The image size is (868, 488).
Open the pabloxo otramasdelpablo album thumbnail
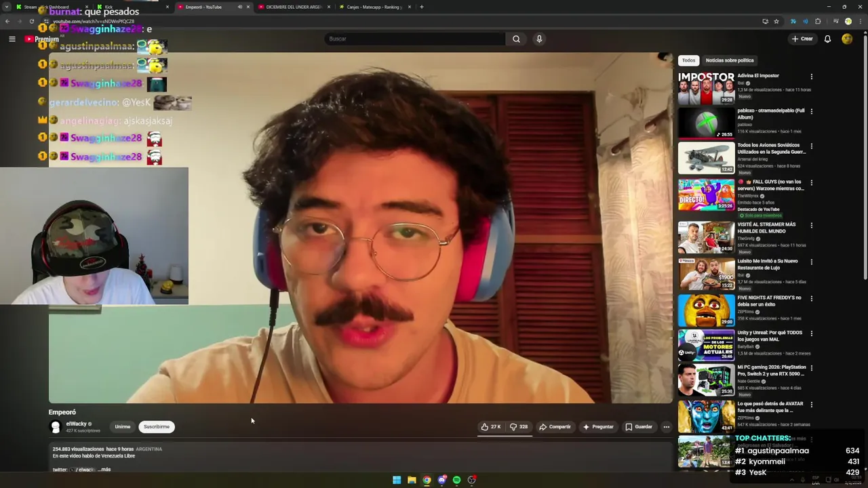pos(706,123)
